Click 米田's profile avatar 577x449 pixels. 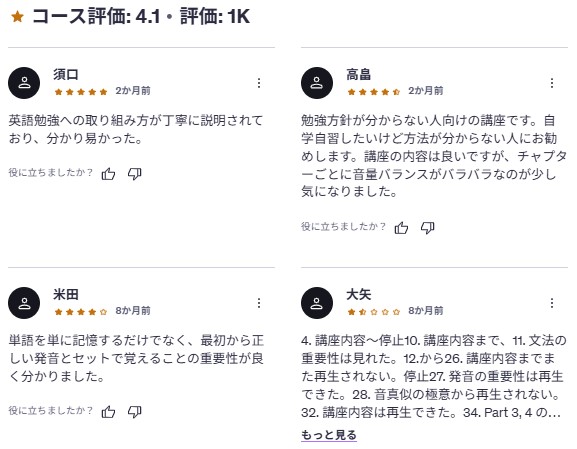tap(24, 303)
